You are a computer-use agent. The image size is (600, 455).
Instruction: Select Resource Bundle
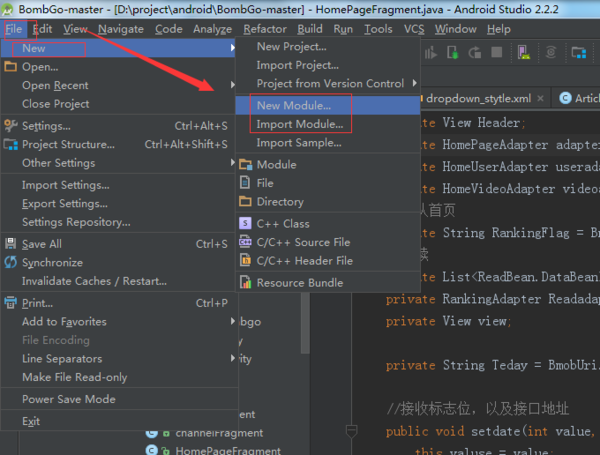[x=328, y=283]
